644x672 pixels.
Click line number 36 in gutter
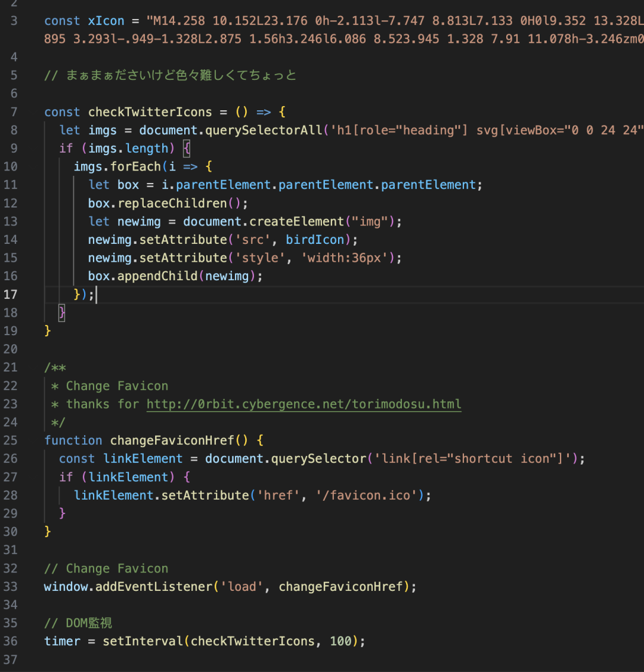pyautogui.click(x=10, y=641)
